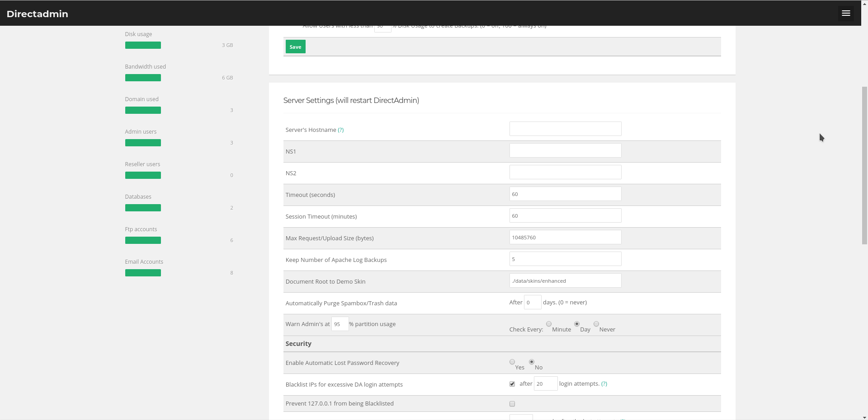Click the Session Timeout minutes field
The height and width of the screenshot is (420, 868).
565,216
